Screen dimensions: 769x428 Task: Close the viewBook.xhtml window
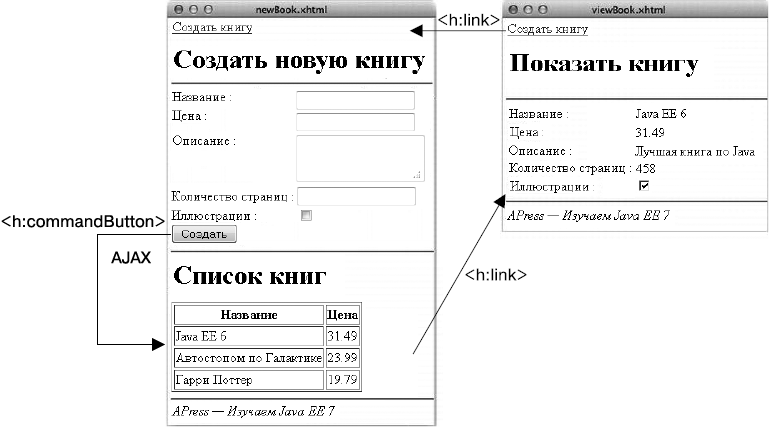[513, 8]
